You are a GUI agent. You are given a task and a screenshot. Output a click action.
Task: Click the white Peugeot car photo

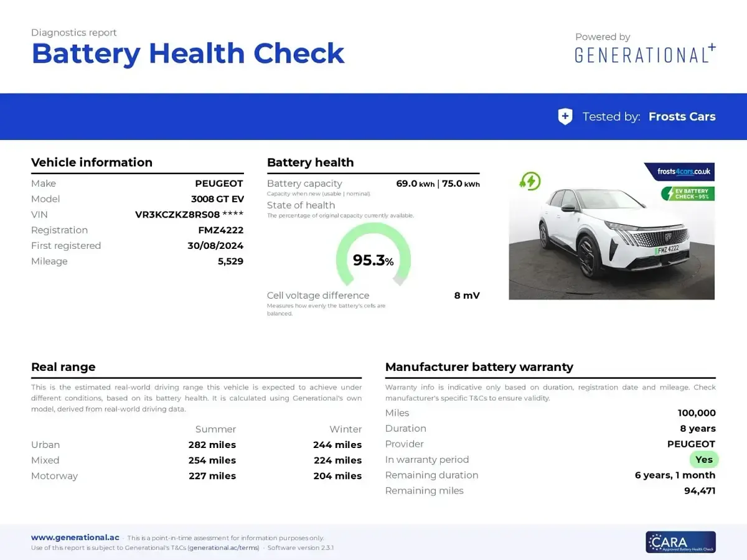(x=611, y=231)
